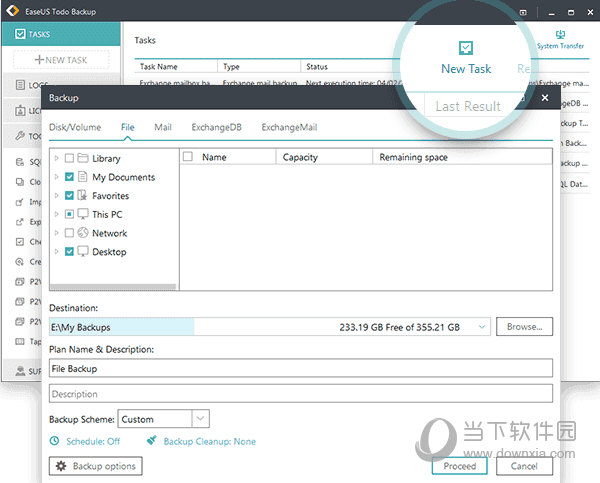The height and width of the screenshot is (483, 600).
Task: Uncheck the My Documents checkbox
Action: click(x=69, y=176)
